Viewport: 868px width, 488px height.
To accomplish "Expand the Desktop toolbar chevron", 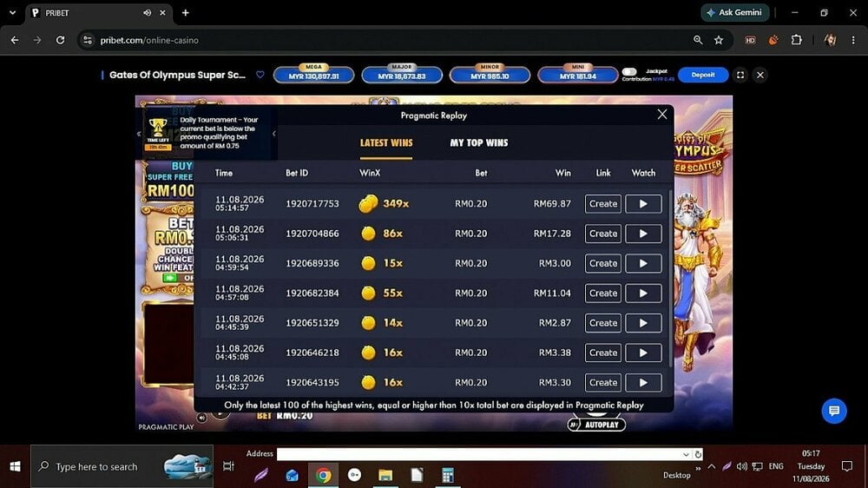I will (698, 469).
